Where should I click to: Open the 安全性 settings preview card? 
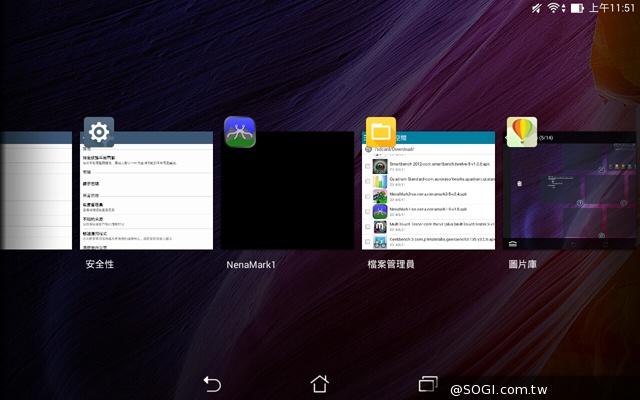pyautogui.click(x=147, y=191)
